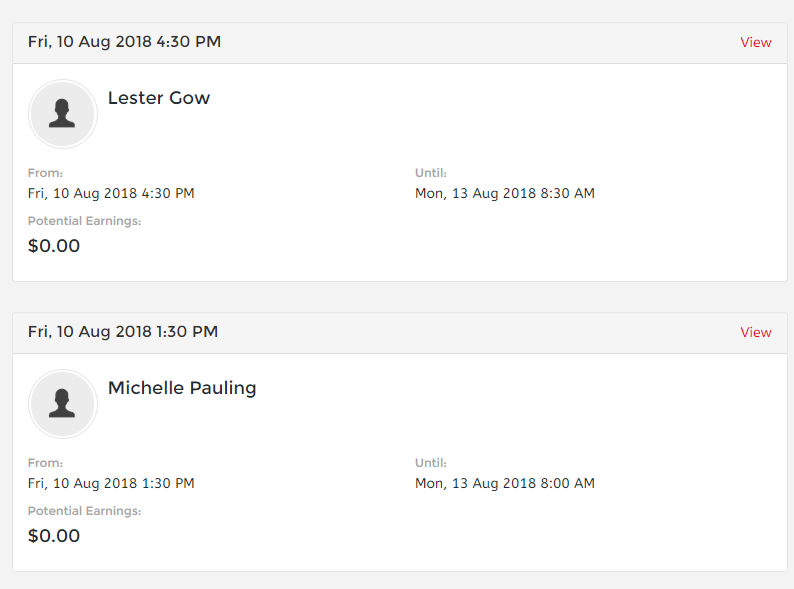The height and width of the screenshot is (589, 794).
Task: Click Michelle Pauling's From date Fri 1:30 PM
Action: 111,484
